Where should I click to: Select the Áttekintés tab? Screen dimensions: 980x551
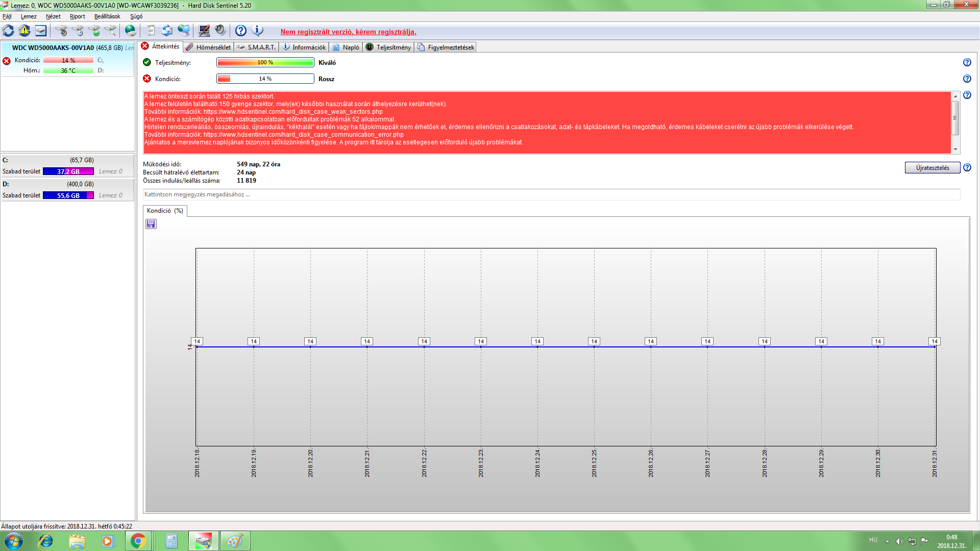click(x=160, y=46)
